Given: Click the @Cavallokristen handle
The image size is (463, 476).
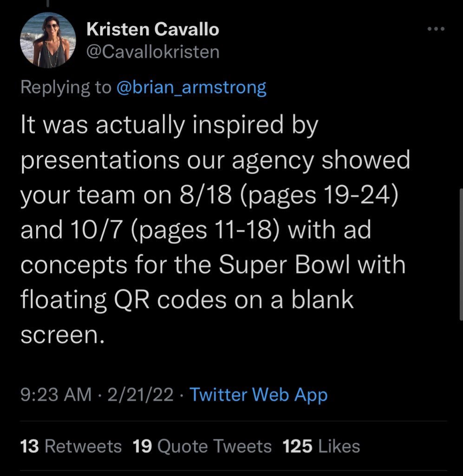Looking at the screenshot, I should (153, 52).
